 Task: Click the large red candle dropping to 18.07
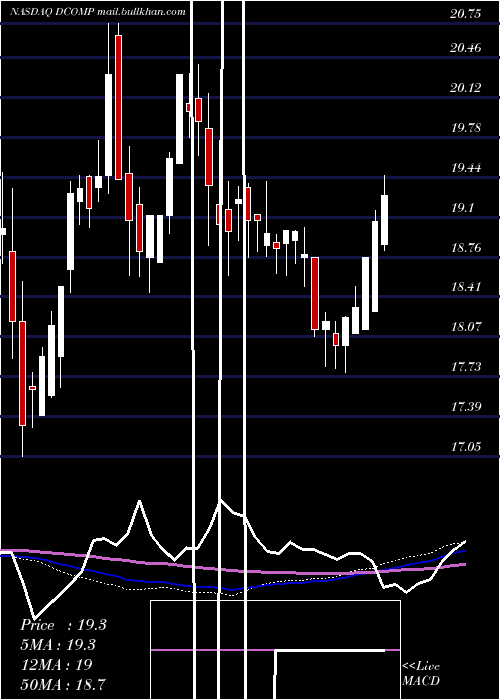coord(315,293)
